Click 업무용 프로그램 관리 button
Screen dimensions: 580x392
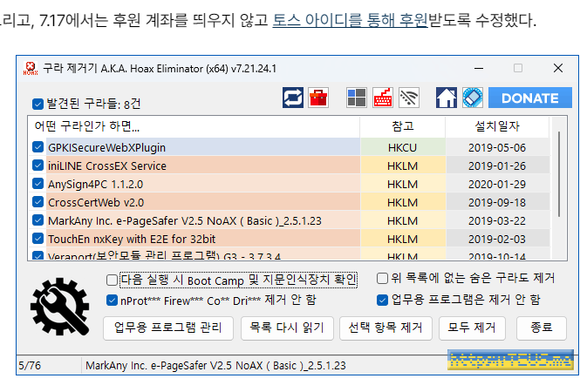point(168,328)
